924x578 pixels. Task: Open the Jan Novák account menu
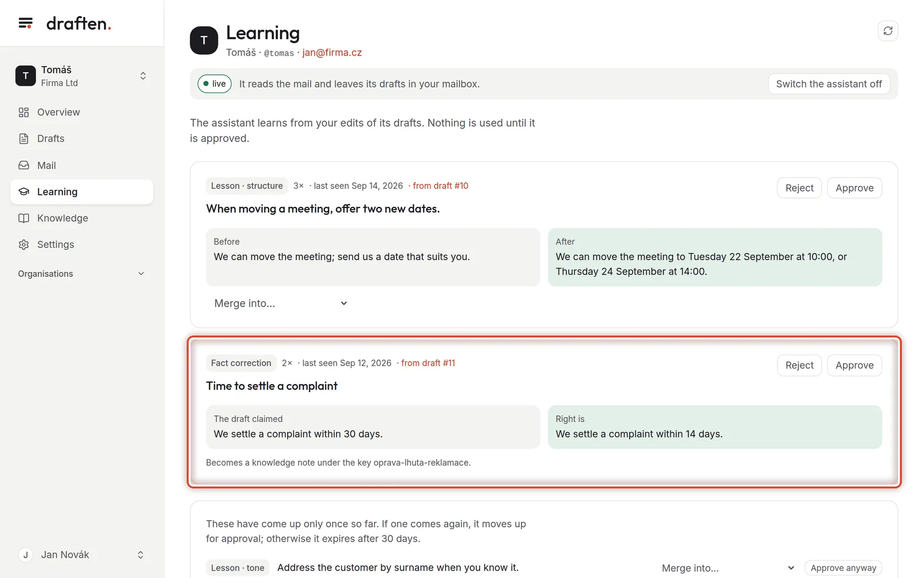pyautogui.click(x=81, y=555)
